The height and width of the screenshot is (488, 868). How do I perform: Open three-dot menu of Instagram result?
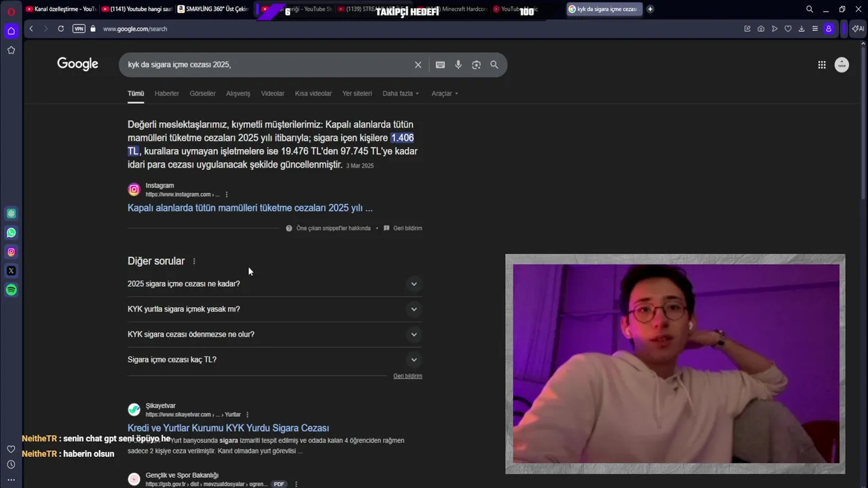pos(226,195)
